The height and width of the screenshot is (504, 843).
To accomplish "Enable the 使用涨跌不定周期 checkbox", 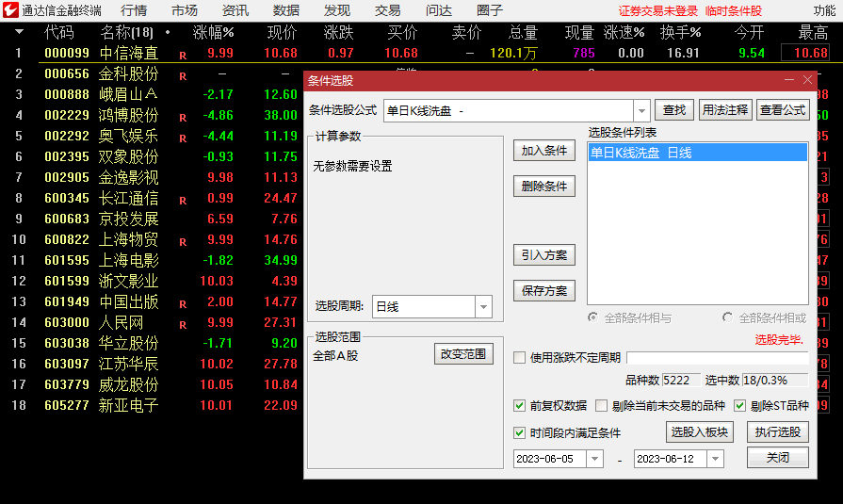I will coord(519,358).
